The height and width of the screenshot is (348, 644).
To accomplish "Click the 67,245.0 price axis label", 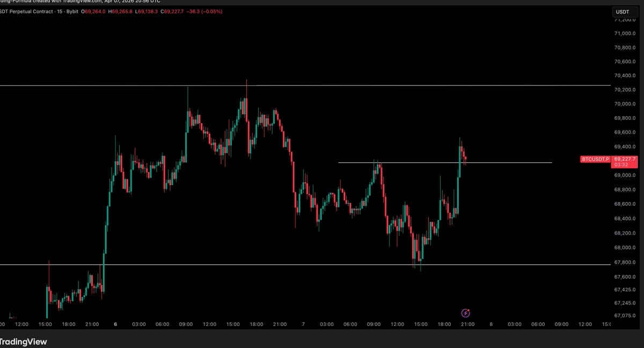I will click(625, 302).
